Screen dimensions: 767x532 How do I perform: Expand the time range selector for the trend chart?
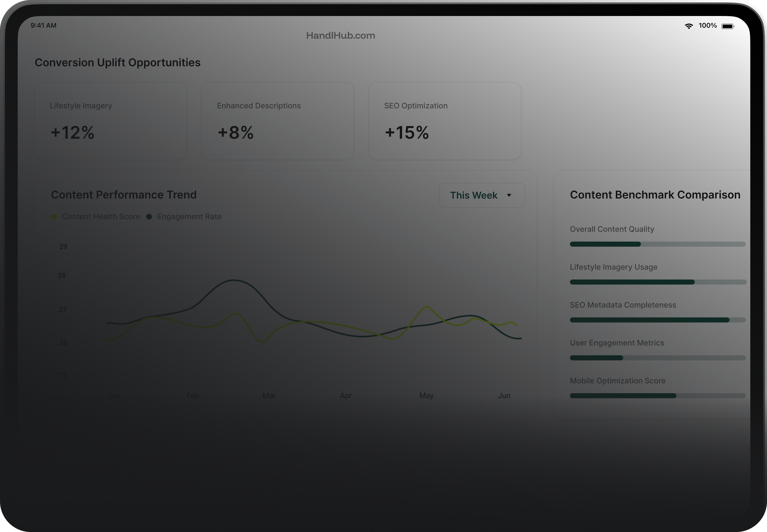[x=482, y=195]
